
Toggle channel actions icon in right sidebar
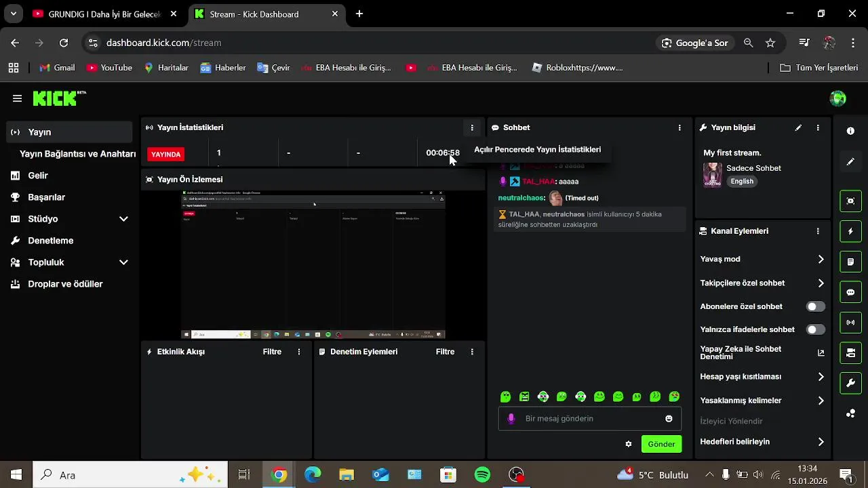850,353
